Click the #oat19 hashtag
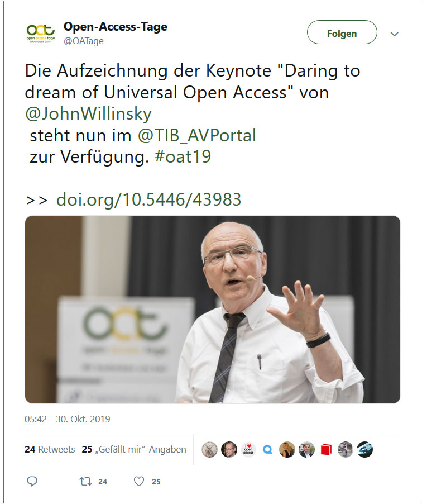Viewport: 427px width, 504px height. tap(183, 156)
